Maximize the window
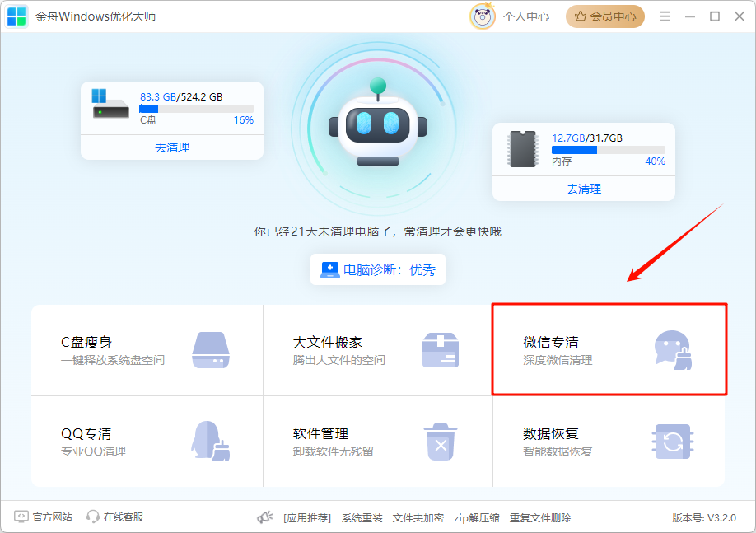Screen dimensions: 756x533 click(715, 16)
